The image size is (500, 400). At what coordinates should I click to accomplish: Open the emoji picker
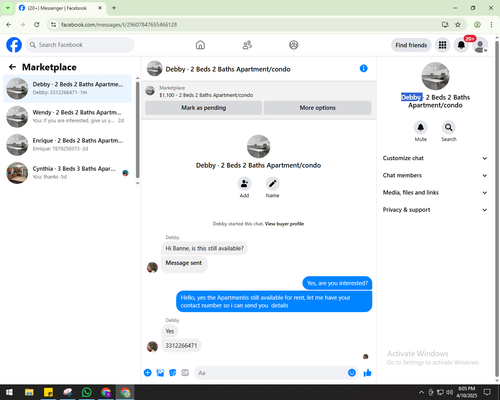coord(352,373)
